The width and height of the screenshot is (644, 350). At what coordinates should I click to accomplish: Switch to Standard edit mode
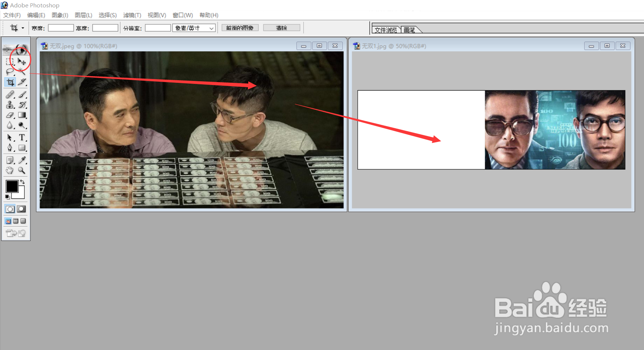(x=10, y=209)
